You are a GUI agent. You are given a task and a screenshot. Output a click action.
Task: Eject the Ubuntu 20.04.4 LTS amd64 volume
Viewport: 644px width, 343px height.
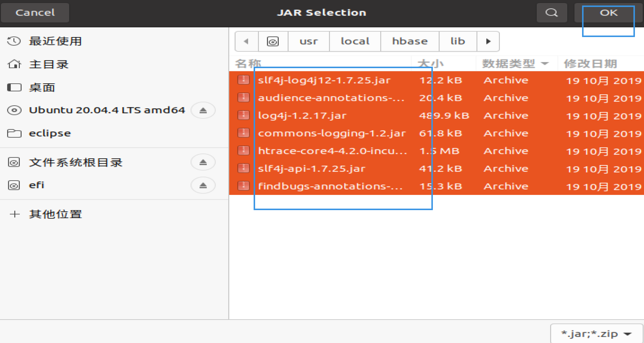coord(203,110)
